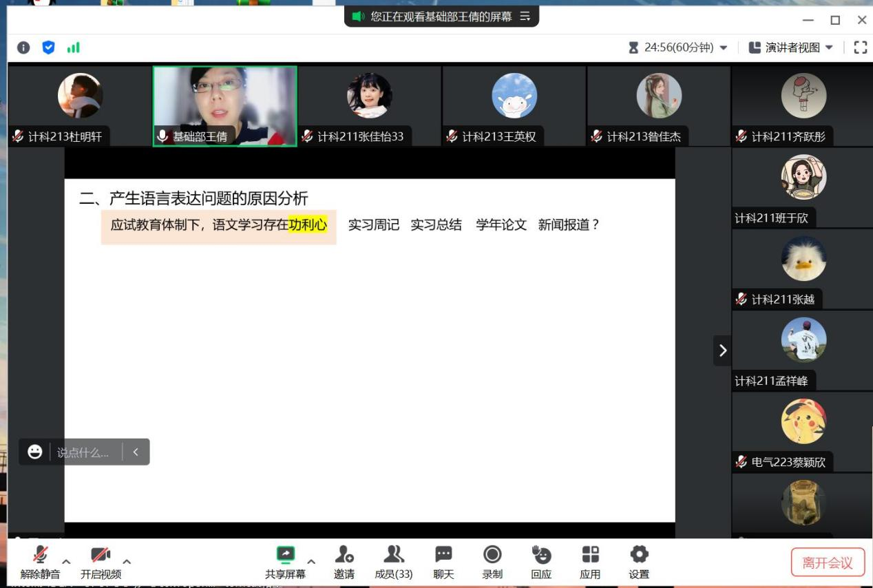The height and width of the screenshot is (588, 873).
Task: Click the 离开会议 leave meeting button
Action: [827, 563]
